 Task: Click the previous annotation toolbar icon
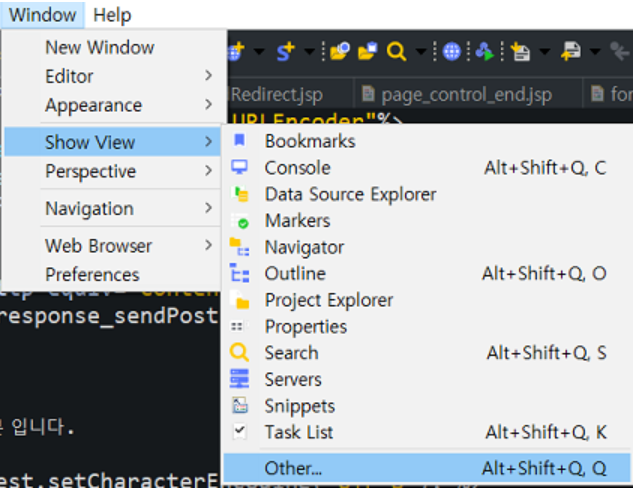(x=571, y=52)
